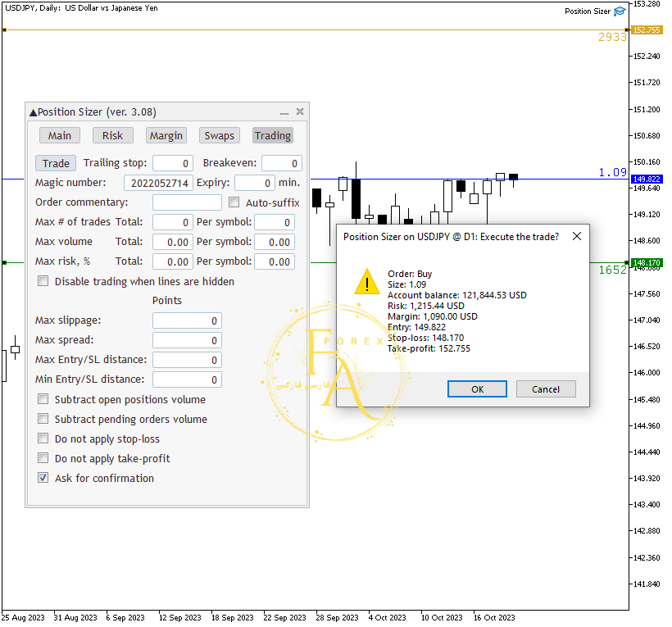Viewport: 672px width, 627px height.
Task: Click the Min Entry/SL distance field
Action: [187, 380]
